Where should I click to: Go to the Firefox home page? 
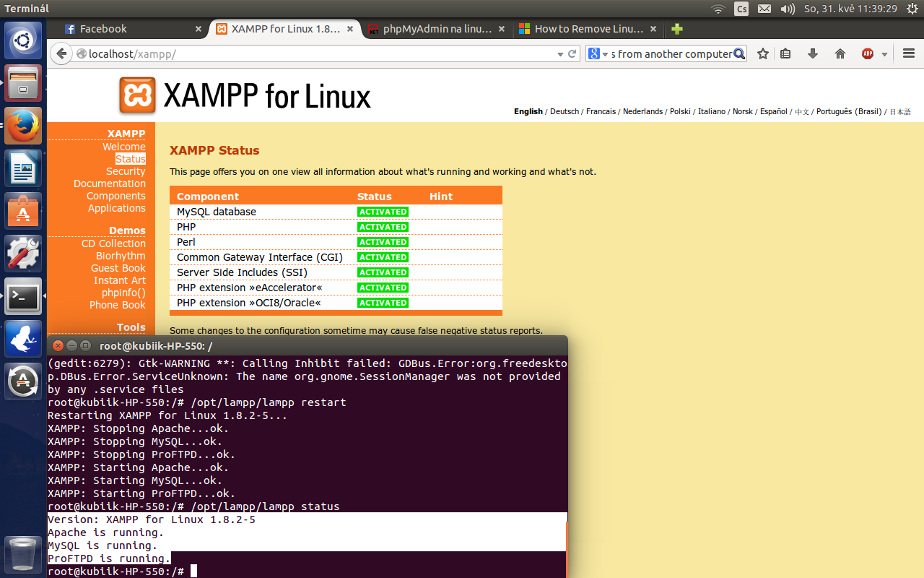point(840,54)
